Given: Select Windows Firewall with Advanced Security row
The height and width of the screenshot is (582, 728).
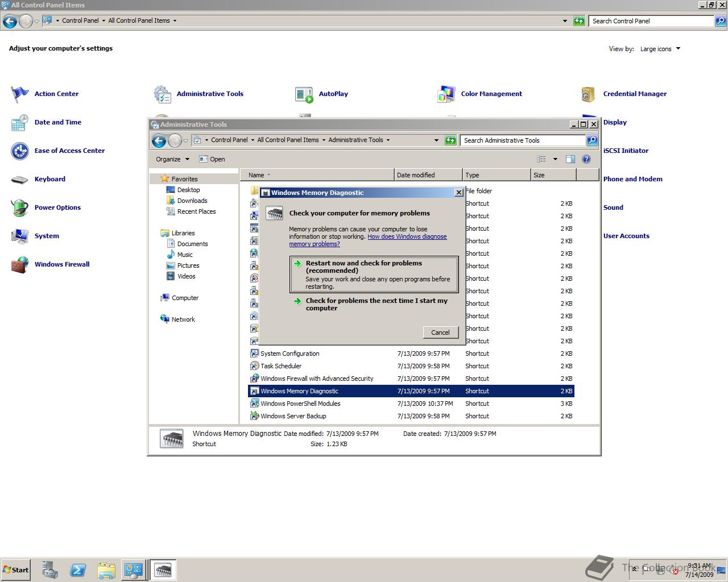Looking at the screenshot, I should (411, 379).
